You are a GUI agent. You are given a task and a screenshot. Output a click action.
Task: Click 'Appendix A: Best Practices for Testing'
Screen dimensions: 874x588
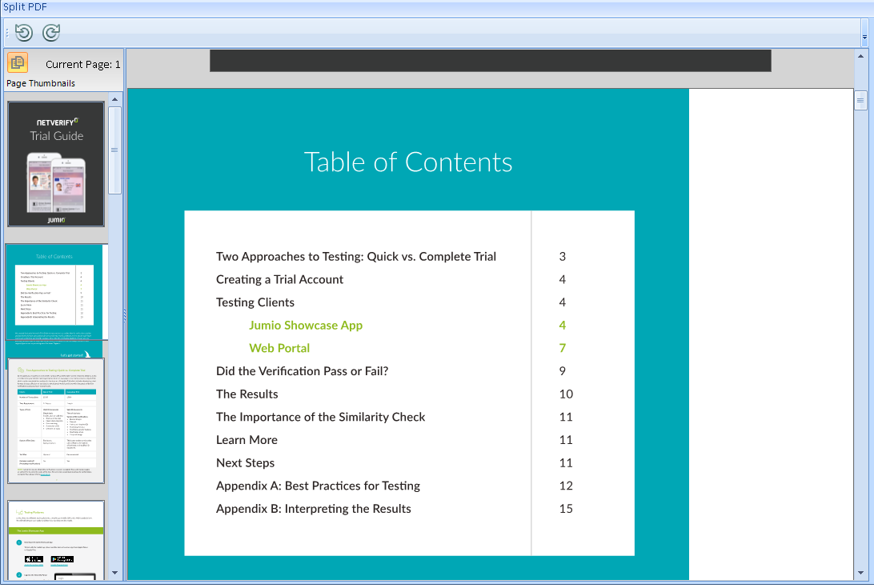(318, 486)
